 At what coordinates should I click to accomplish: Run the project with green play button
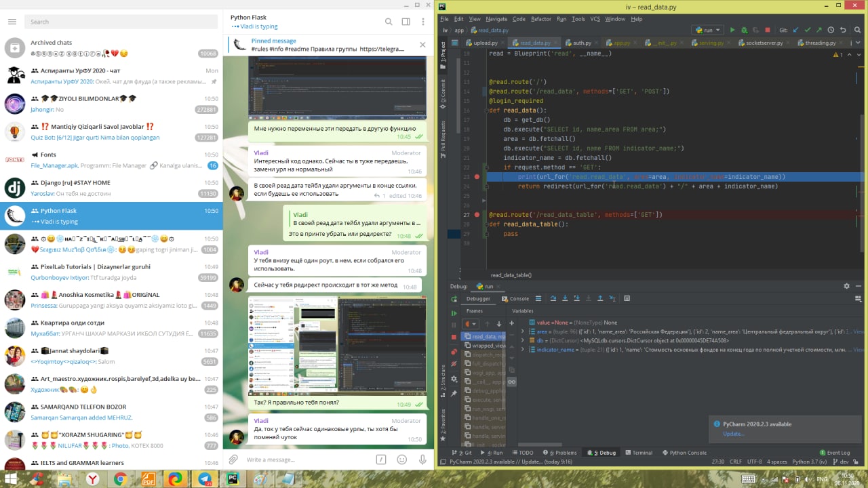click(x=732, y=30)
